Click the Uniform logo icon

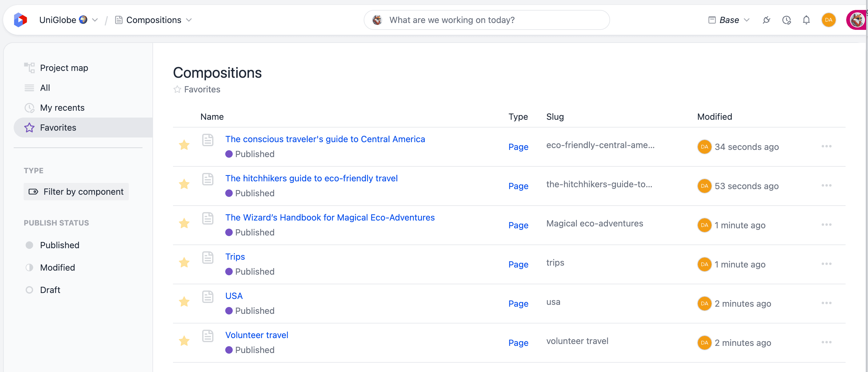(x=20, y=20)
